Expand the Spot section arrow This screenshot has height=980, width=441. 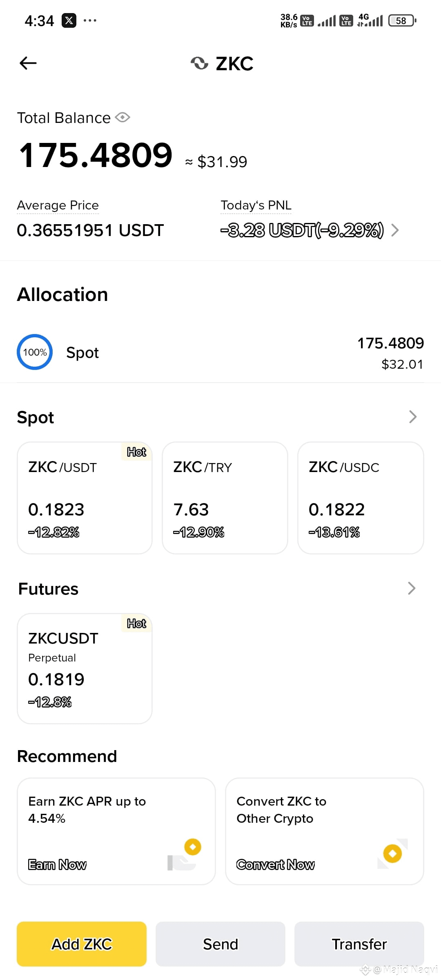click(x=412, y=417)
